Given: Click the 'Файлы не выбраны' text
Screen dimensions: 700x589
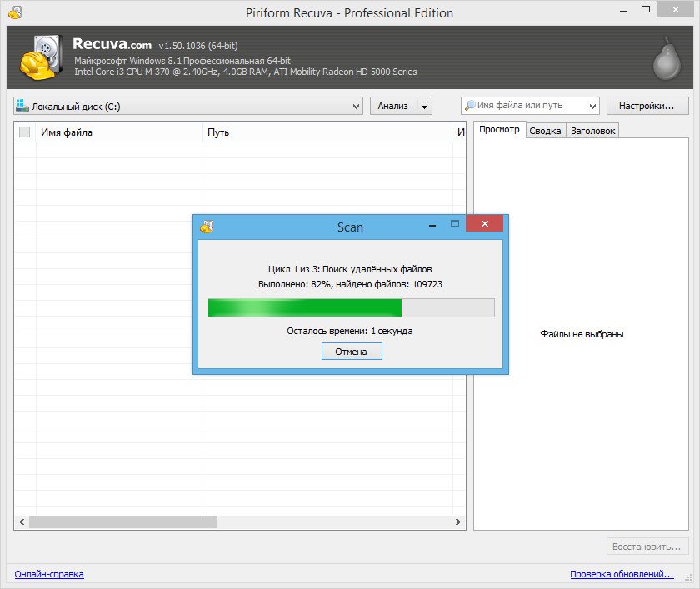Looking at the screenshot, I should (582, 334).
